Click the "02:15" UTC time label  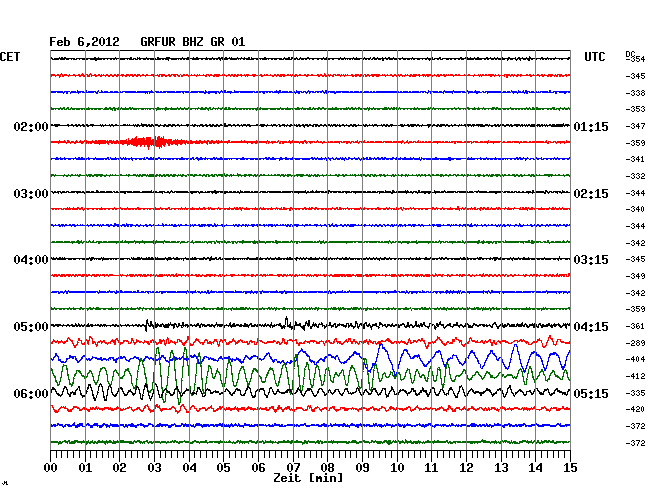tap(591, 194)
